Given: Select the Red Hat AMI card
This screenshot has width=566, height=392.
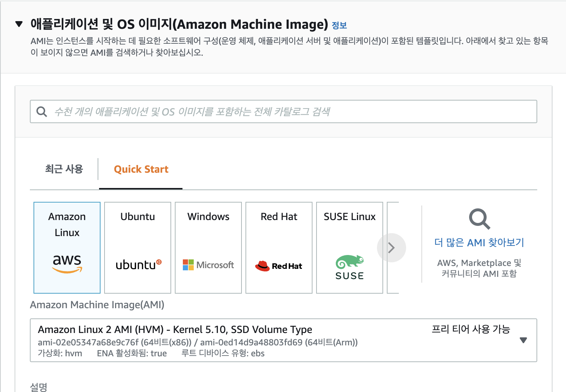Looking at the screenshot, I should (279, 248).
